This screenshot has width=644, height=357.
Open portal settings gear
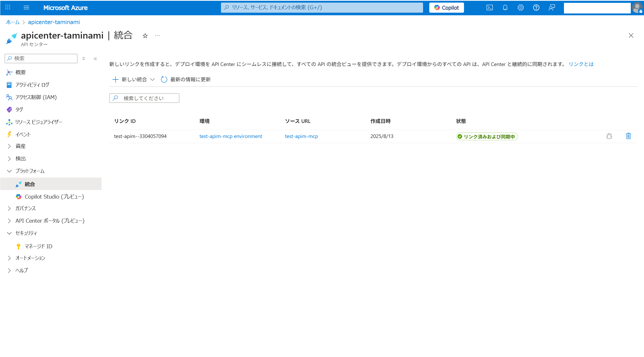[x=520, y=8]
